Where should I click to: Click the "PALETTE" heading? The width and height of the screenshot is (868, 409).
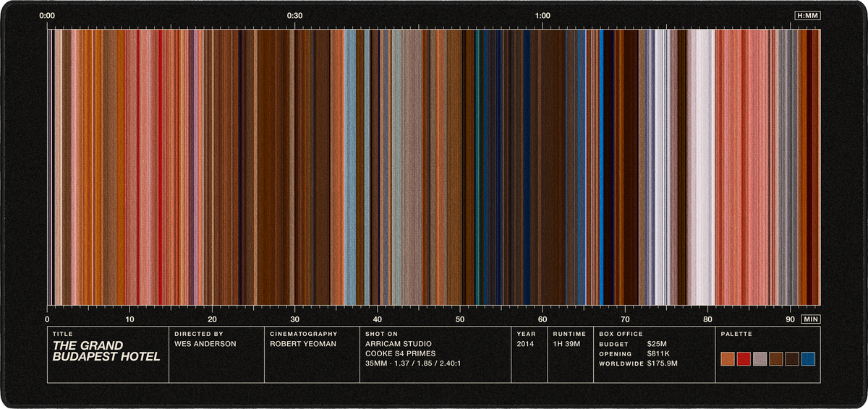click(736, 334)
